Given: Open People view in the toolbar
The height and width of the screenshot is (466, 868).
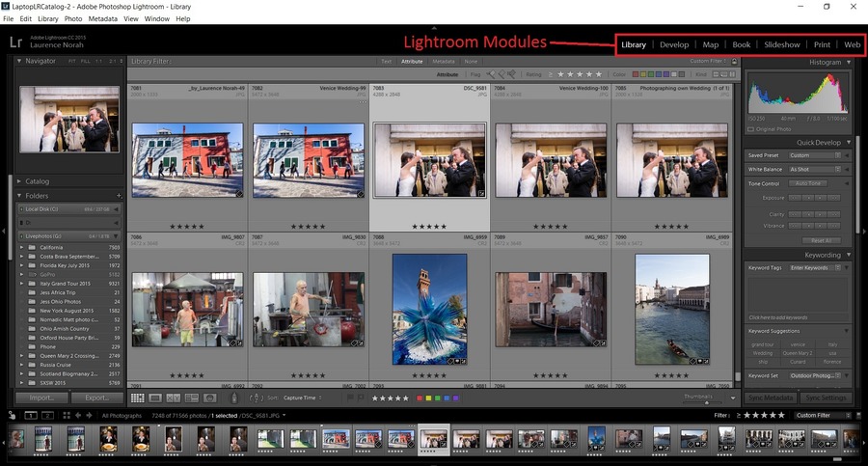Looking at the screenshot, I should 210,397.
